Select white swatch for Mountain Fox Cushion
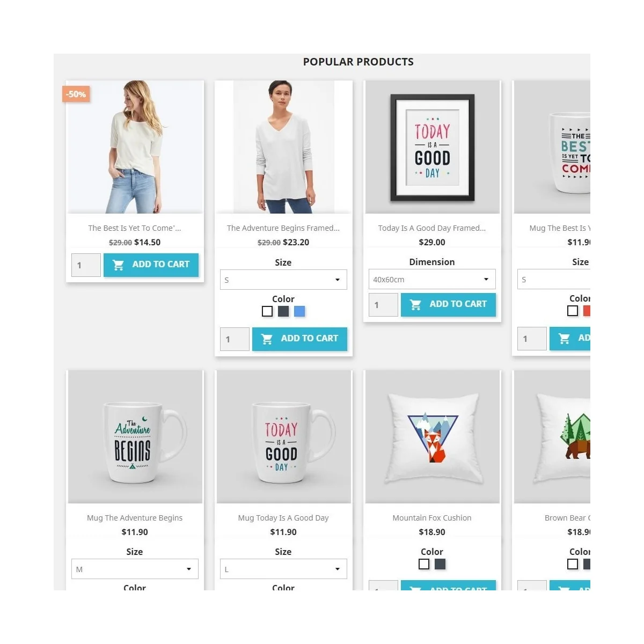This screenshot has width=644, height=644. click(x=424, y=564)
